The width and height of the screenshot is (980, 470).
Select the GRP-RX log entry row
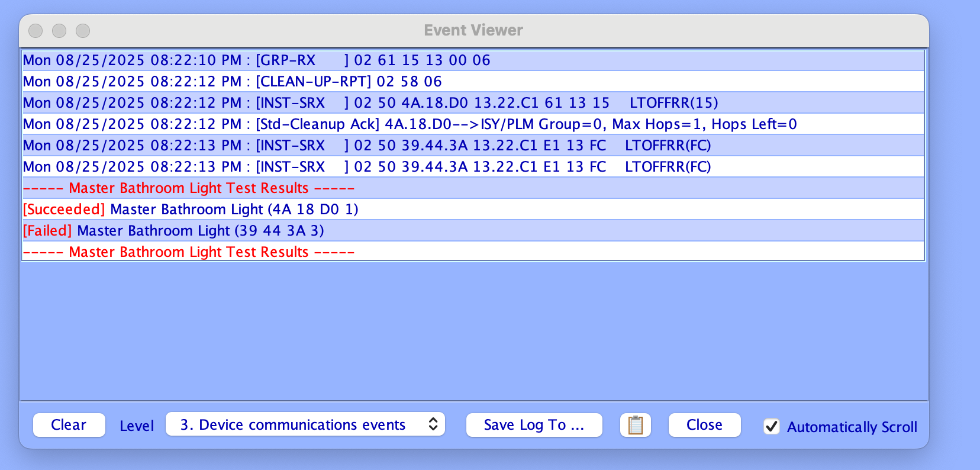[473, 60]
